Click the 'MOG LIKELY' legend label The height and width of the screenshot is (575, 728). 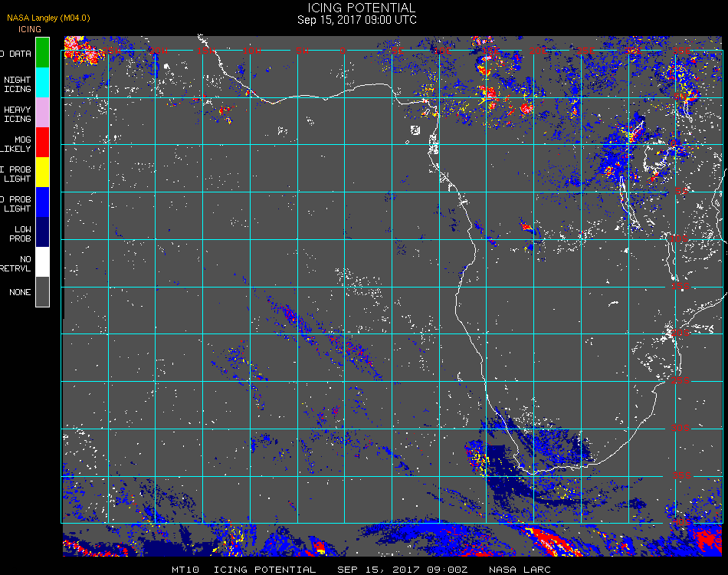click(17, 144)
